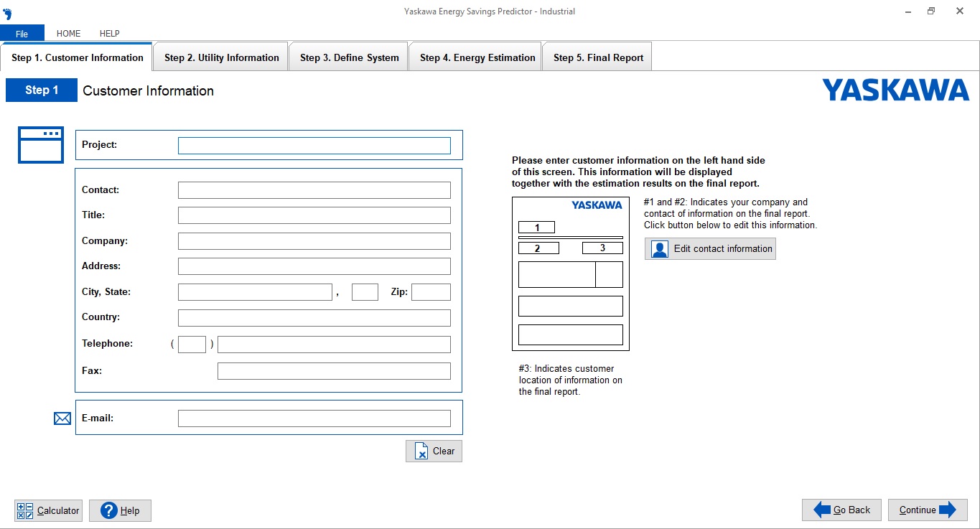Viewport: 980px width, 529px height.
Task: Open the File menu
Action: coord(22,33)
